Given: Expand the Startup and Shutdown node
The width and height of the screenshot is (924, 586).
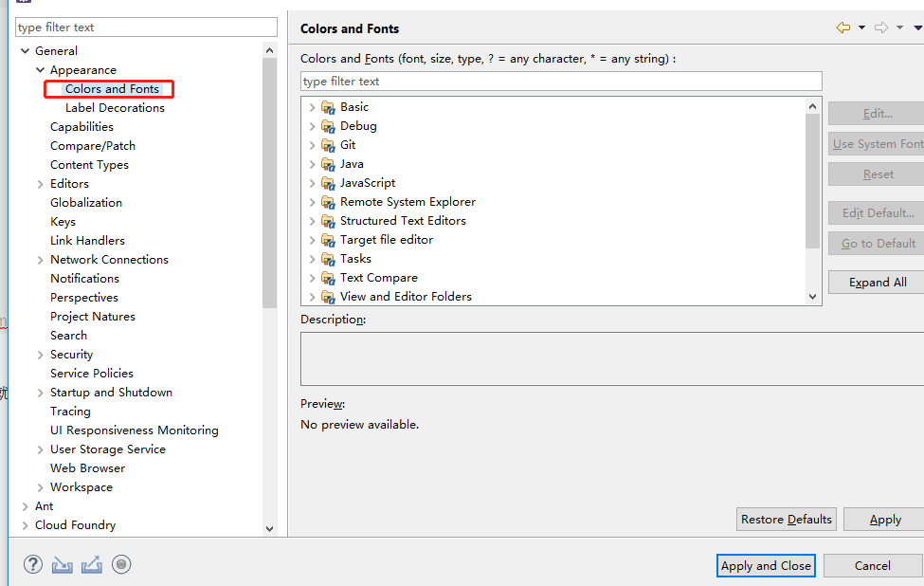Looking at the screenshot, I should pos(40,393).
